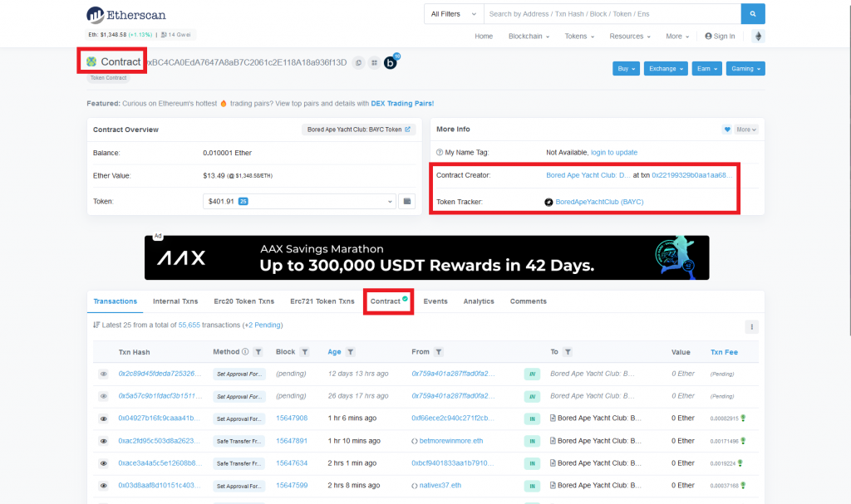Switch to the Analytics tab
851x504 pixels.
pos(479,301)
